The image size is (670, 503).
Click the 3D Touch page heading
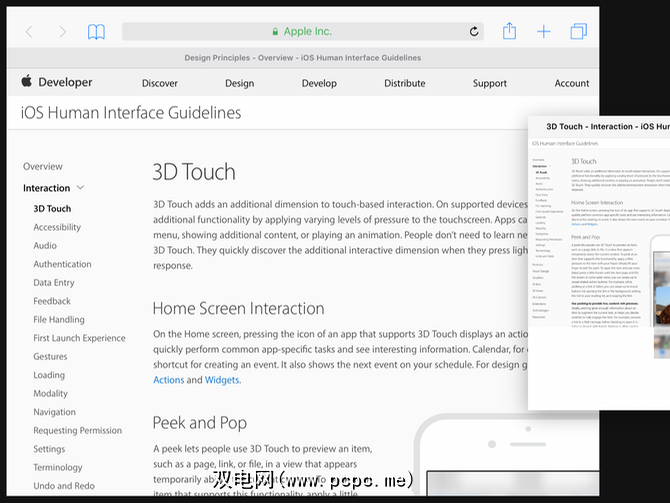[x=194, y=172]
